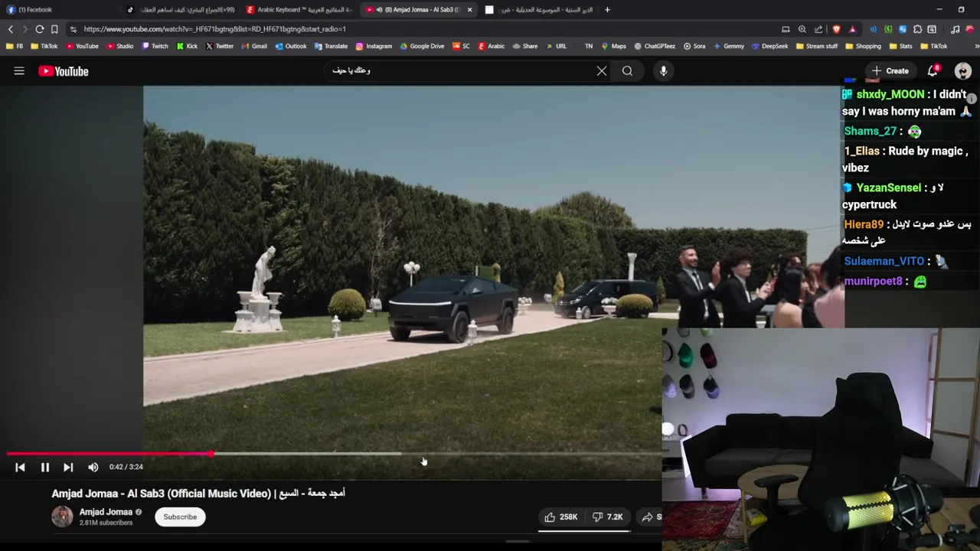Image resolution: width=980 pixels, height=551 pixels.
Task: Open the Translate bookmark
Action: 331,46
